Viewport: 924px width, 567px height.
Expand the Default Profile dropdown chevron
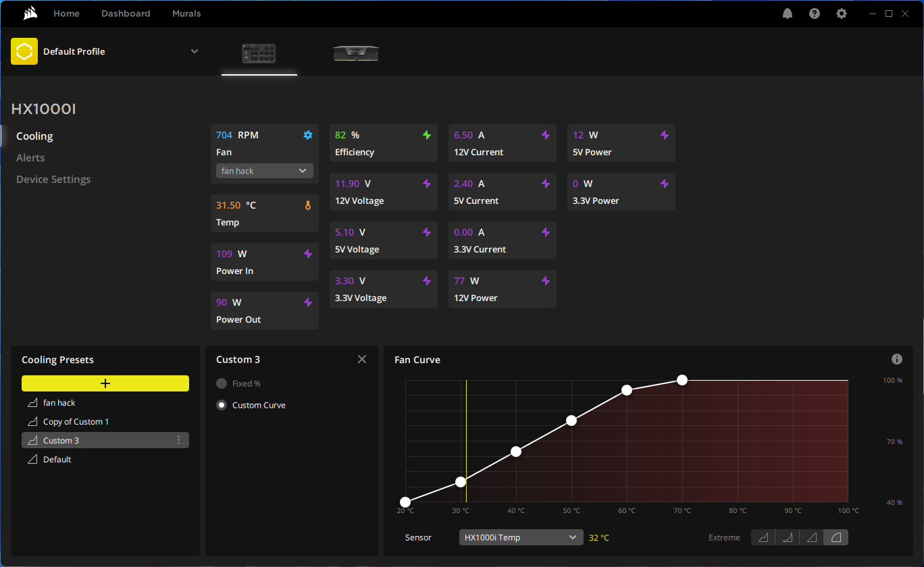(x=195, y=51)
